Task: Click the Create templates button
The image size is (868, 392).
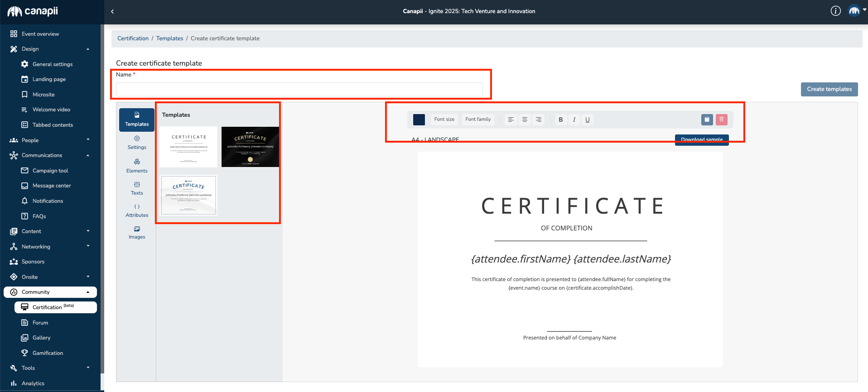Action: point(829,89)
